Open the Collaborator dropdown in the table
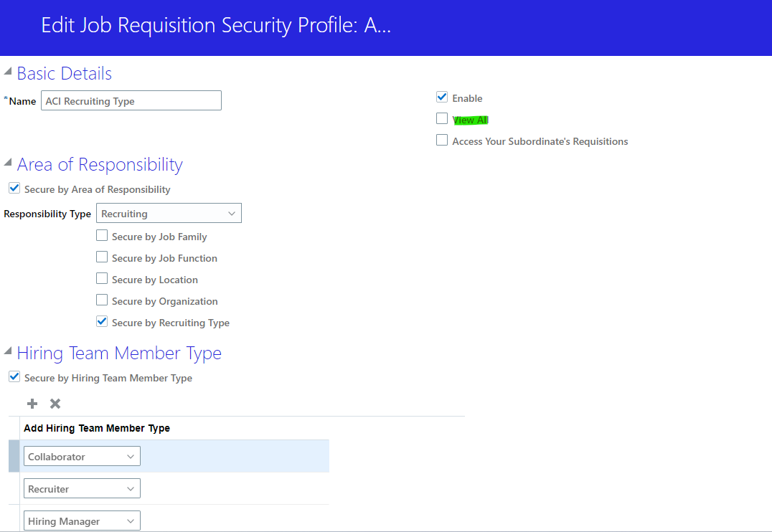 click(x=131, y=455)
